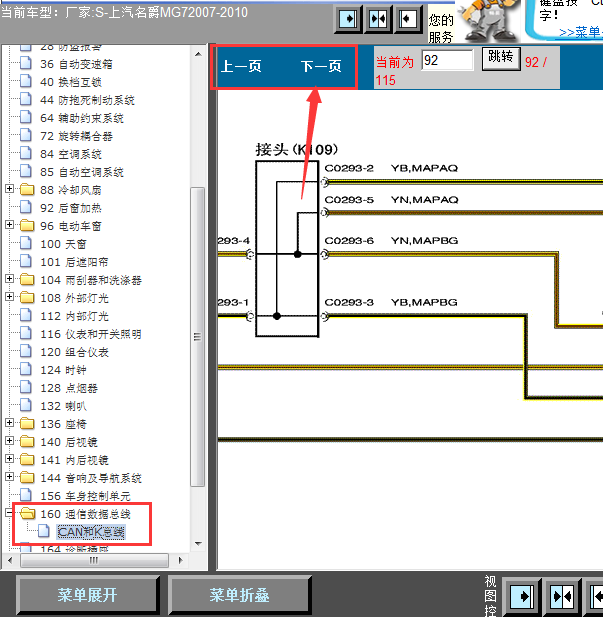Go to next page 下一页

click(x=321, y=66)
